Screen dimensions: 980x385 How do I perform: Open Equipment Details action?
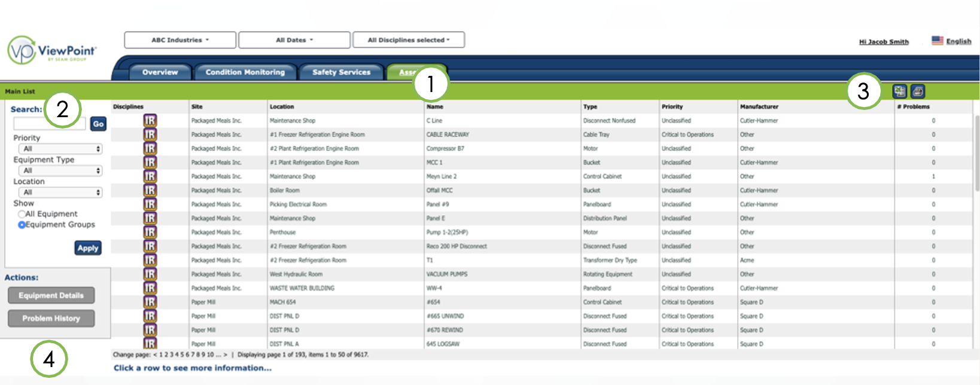coord(51,295)
